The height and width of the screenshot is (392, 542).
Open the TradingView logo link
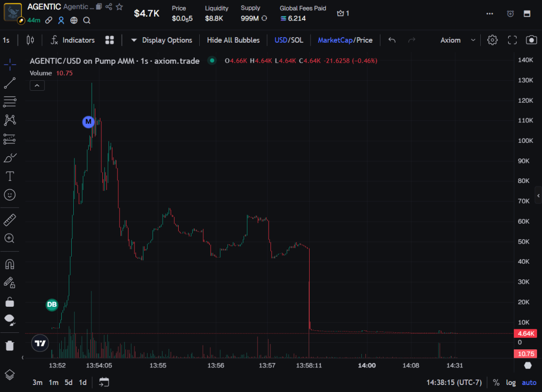click(x=40, y=343)
